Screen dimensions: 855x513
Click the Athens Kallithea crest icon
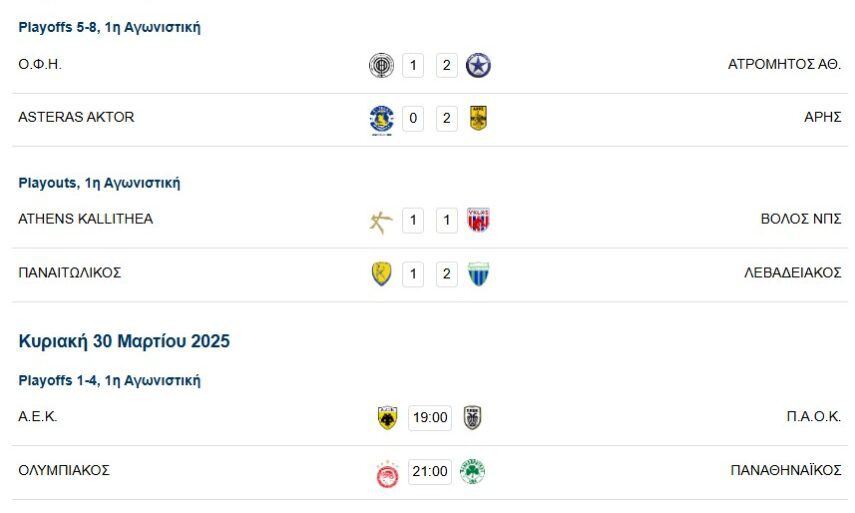click(x=381, y=221)
